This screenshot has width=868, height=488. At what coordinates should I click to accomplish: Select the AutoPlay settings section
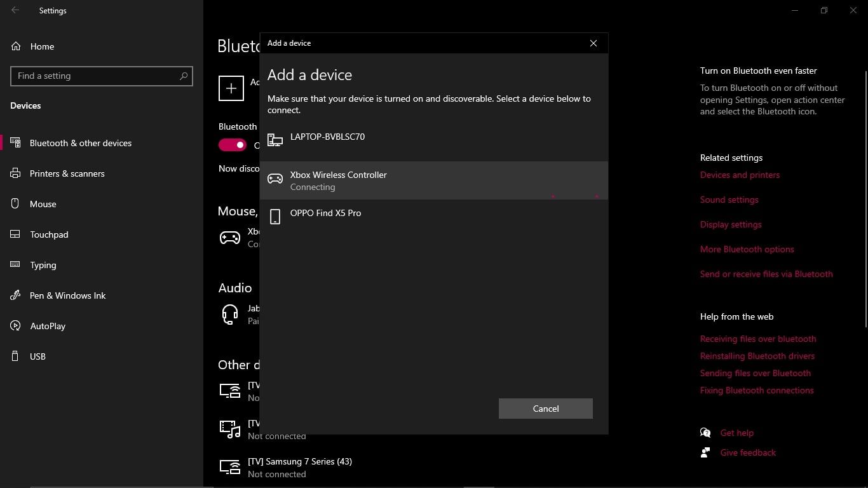pyautogui.click(x=48, y=326)
